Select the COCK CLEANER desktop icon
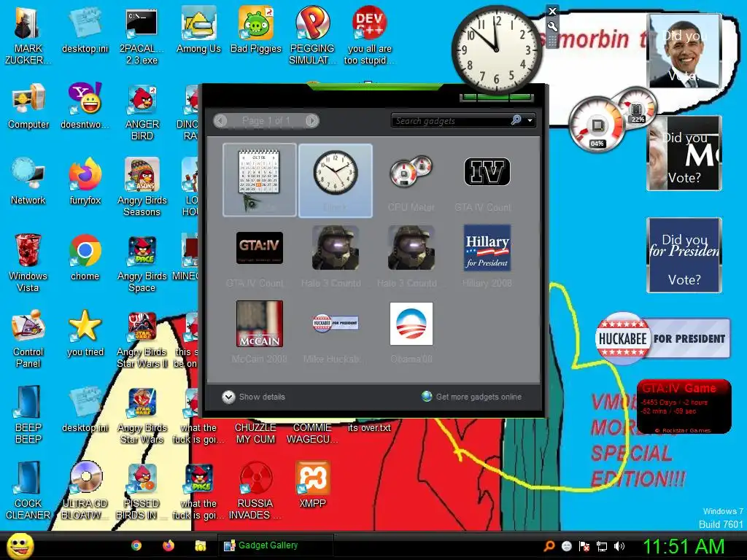The height and width of the screenshot is (560, 747). pyautogui.click(x=28, y=491)
